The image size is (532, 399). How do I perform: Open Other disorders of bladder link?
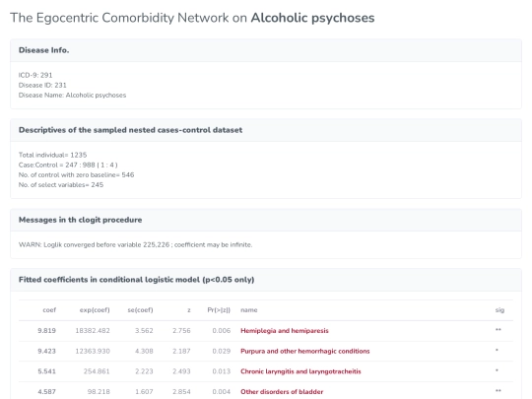click(282, 391)
